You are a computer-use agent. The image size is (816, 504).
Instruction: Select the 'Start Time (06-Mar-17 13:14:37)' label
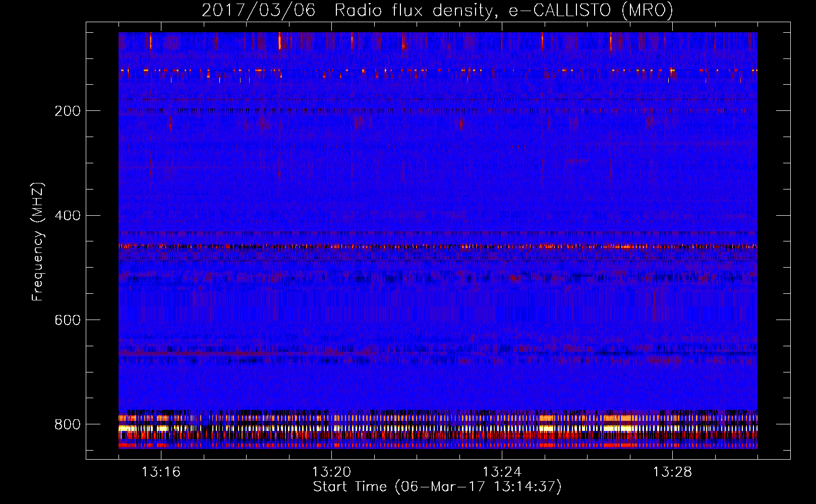tap(437, 487)
